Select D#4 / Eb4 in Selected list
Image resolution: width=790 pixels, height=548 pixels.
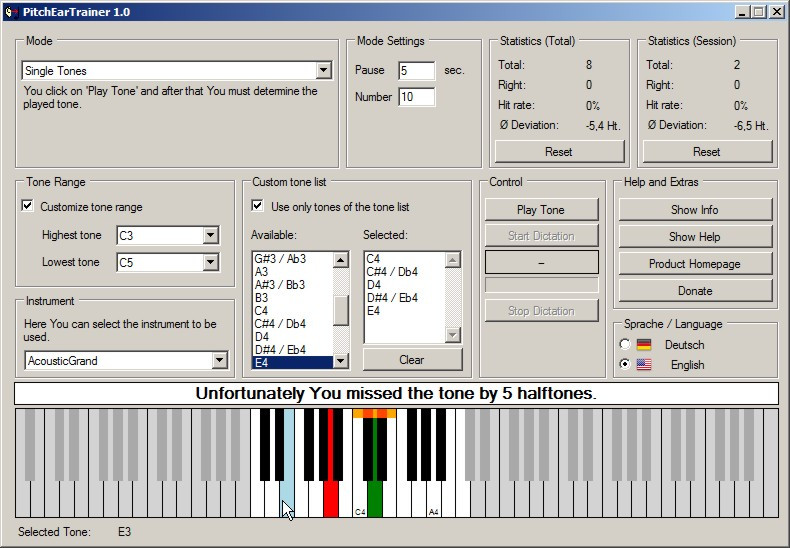[x=405, y=298]
